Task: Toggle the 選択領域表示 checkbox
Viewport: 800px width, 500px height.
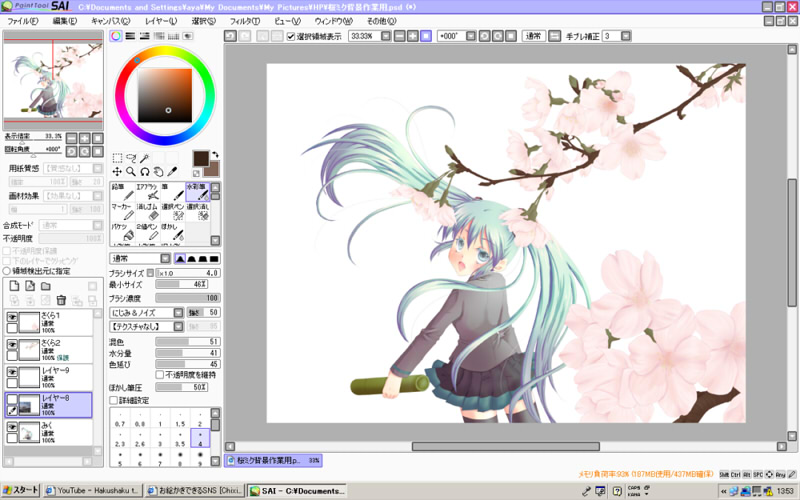Action: click(291, 36)
